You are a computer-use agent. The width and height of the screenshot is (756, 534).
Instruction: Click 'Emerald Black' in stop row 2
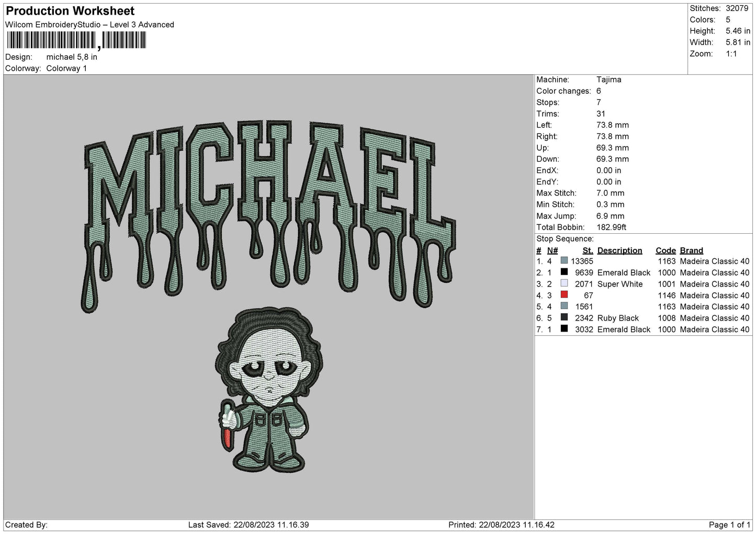point(624,272)
